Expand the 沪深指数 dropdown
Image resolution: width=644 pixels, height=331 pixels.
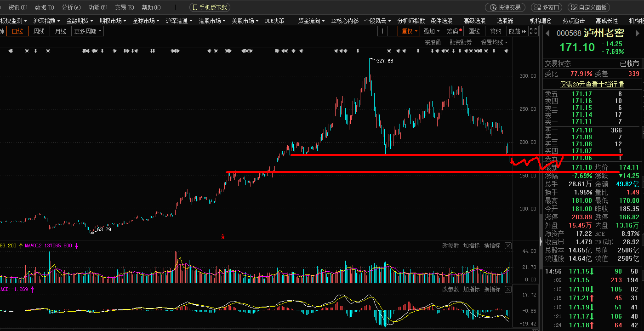tap(47, 21)
